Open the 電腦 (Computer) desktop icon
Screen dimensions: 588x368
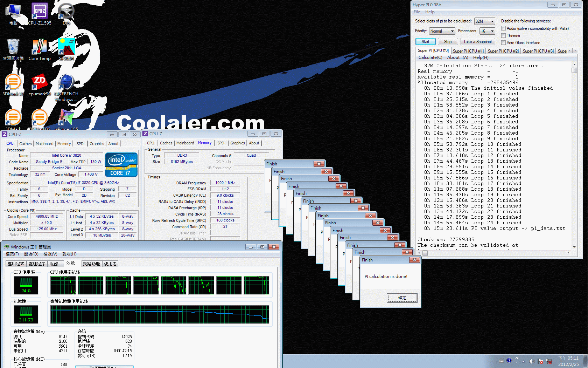pyautogui.click(x=13, y=14)
